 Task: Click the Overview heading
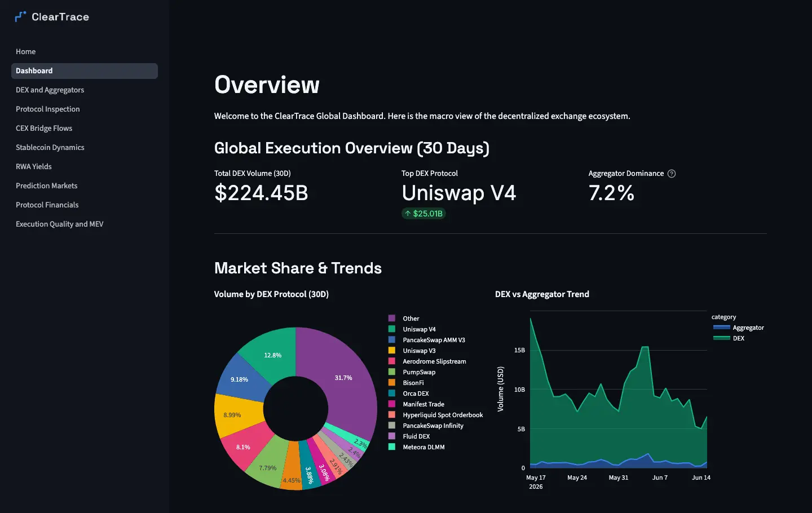pos(267,85)
